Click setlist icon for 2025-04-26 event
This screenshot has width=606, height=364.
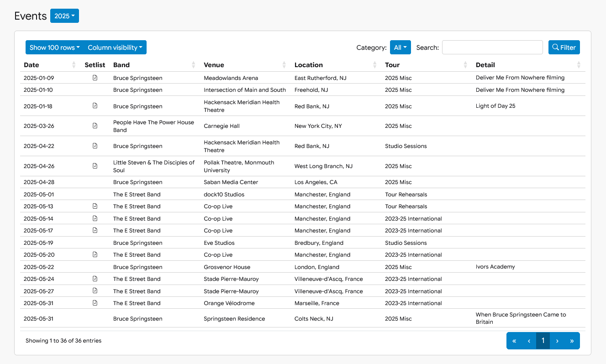pyautogui.click(x=95, y=166)
